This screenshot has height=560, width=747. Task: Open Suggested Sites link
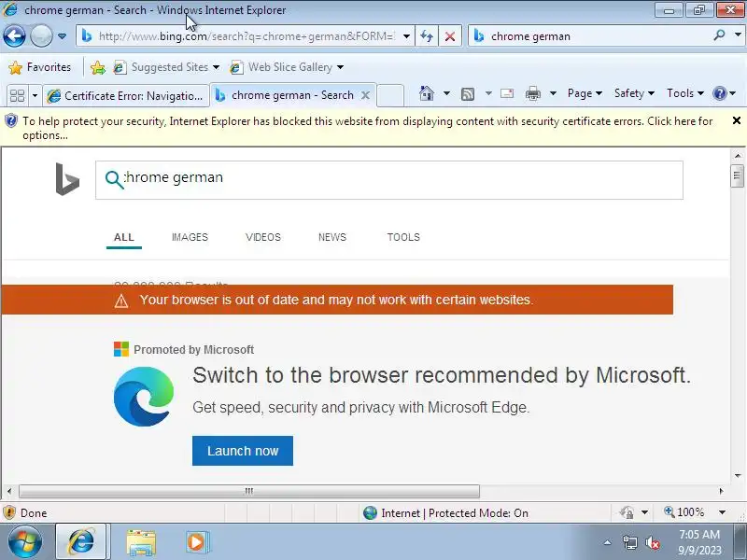tap(166, 67)
